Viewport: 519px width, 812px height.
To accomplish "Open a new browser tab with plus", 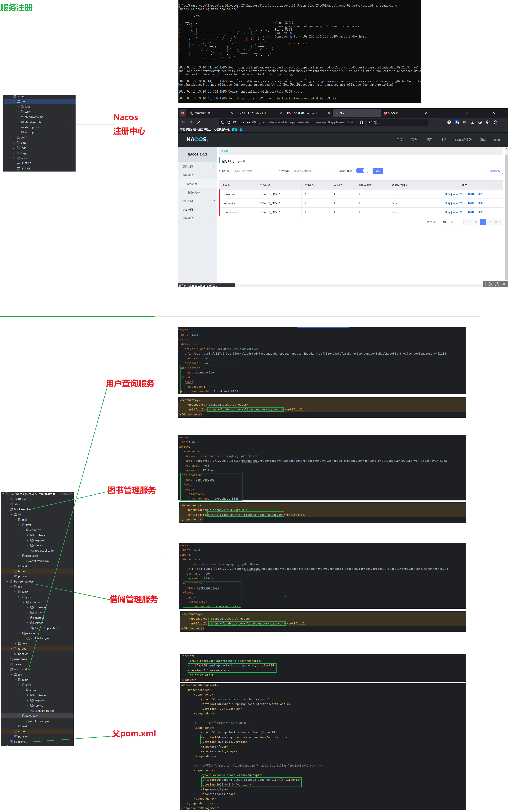I will (434, 113).
